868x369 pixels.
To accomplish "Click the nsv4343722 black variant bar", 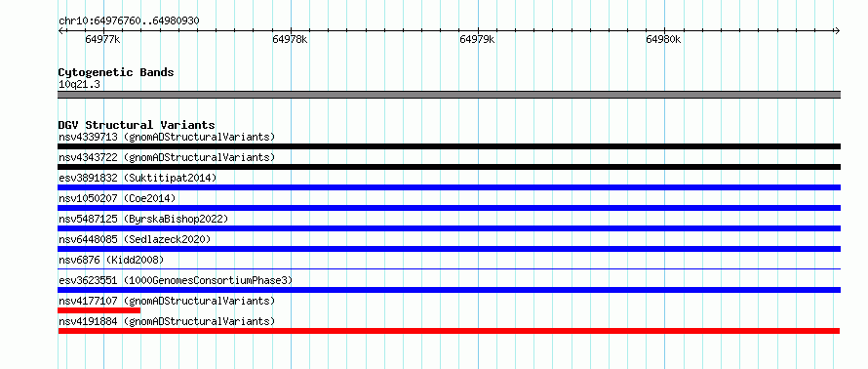I will pos(449,167).
